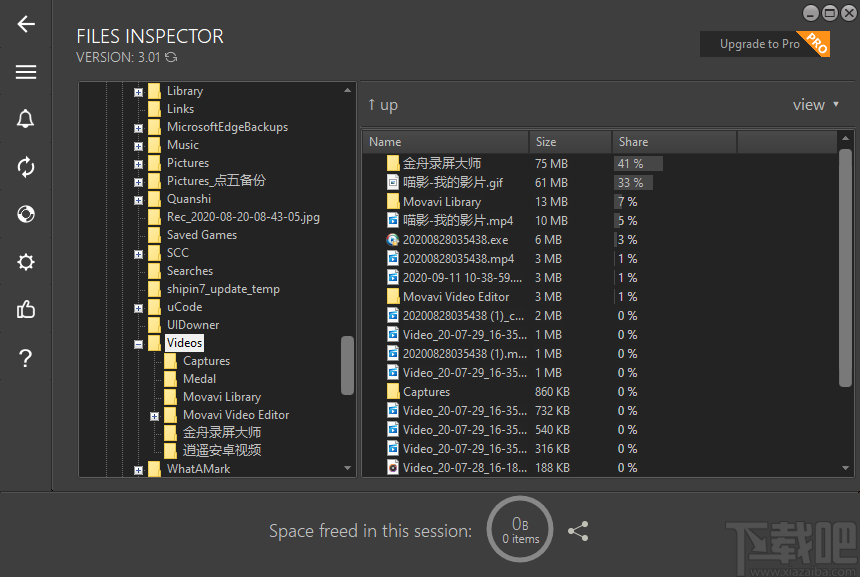Image resolution: width=860 pixels, height=577 pixels.
Task: Expand the Music folder node
Action: [x=137, y=144]
